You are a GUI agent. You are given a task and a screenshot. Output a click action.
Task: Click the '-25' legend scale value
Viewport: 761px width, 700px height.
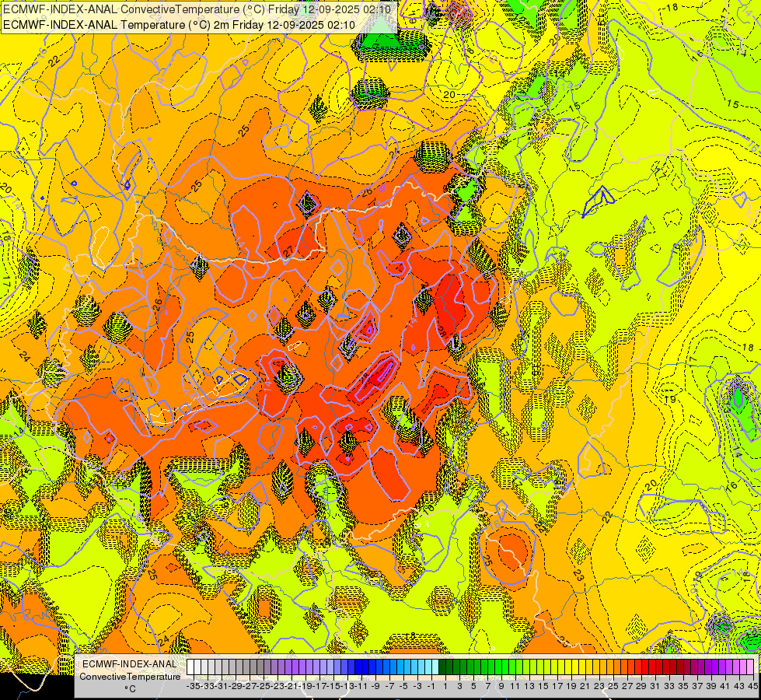pyautogui.click(x=264, y=687)
